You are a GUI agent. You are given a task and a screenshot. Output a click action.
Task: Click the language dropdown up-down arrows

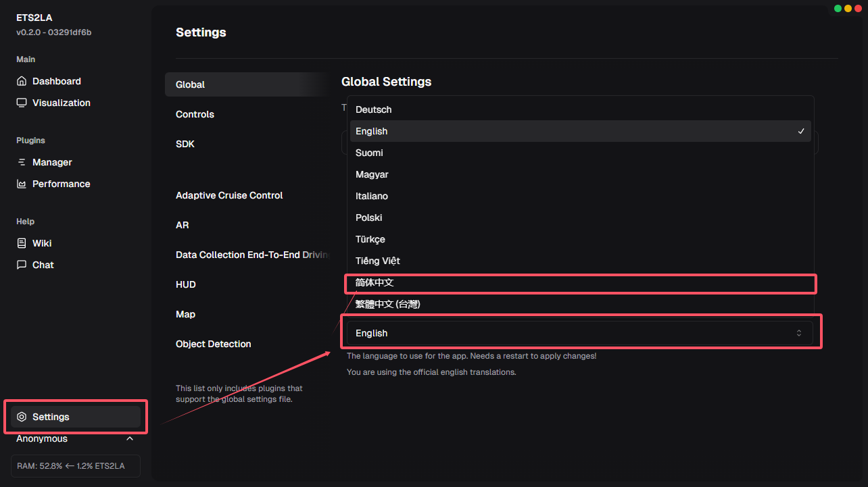point(799,333)
